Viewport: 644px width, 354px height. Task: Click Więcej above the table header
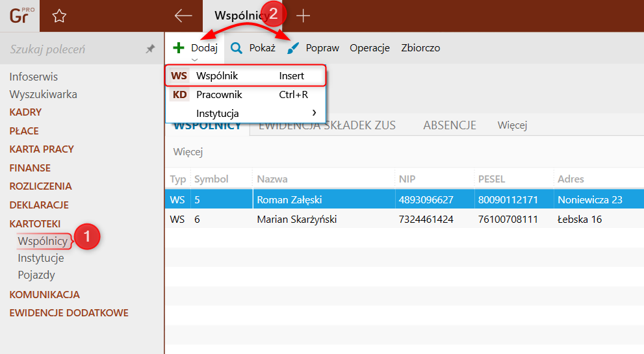188,152
